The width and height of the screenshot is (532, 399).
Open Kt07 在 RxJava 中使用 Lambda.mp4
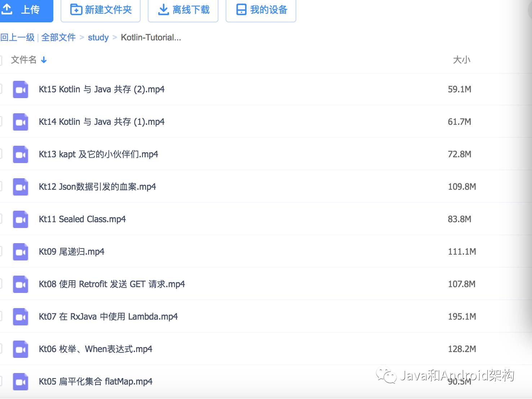pos(108,317)
